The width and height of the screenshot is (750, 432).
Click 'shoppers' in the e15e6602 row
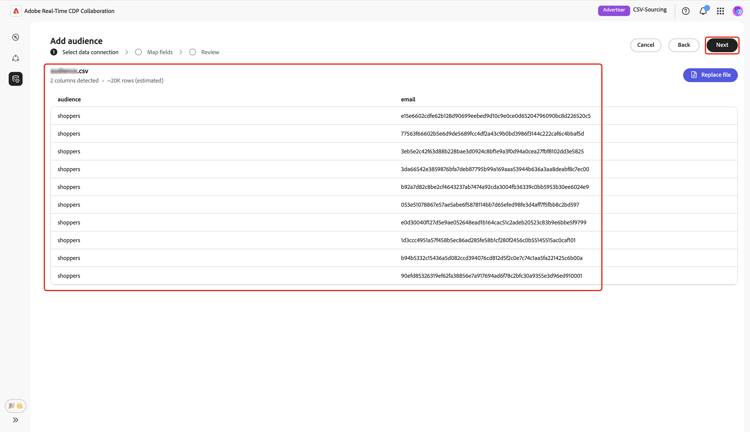click(x=69, y=116)
